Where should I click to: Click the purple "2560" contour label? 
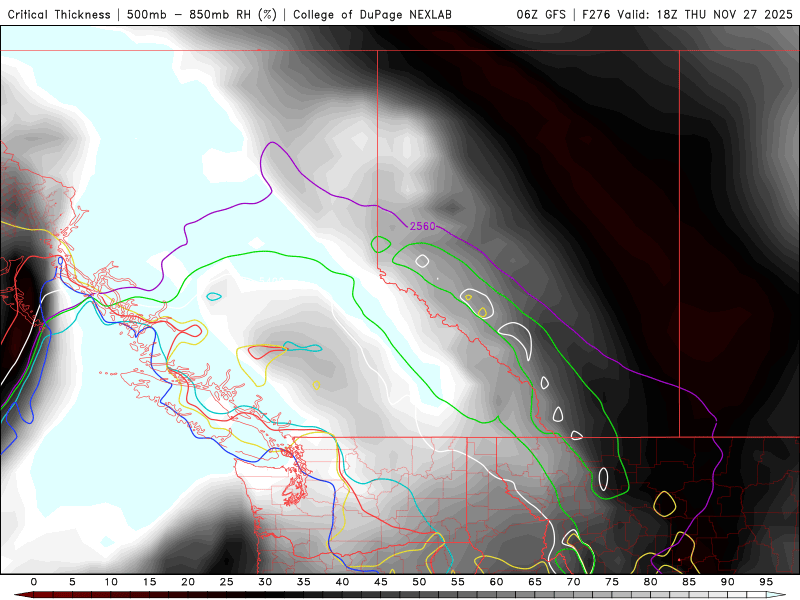tap(422, 226)
